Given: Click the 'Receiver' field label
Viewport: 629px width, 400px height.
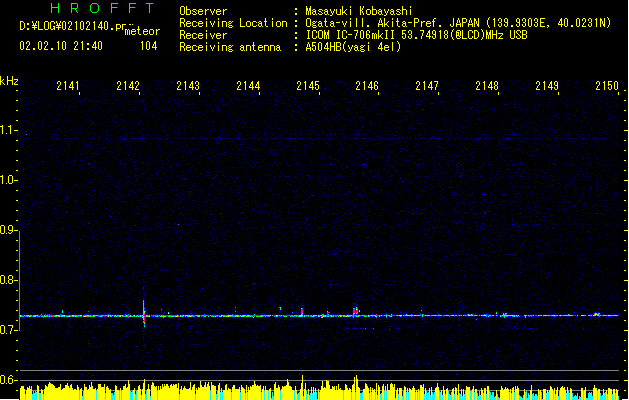Looking at the screenshot, I should (x=203, y=35).
